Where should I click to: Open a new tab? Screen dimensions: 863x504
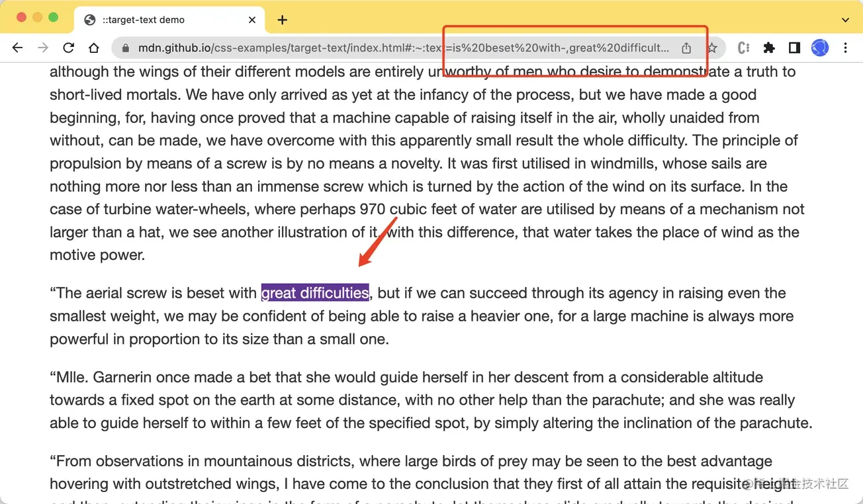tap(283, 20)
